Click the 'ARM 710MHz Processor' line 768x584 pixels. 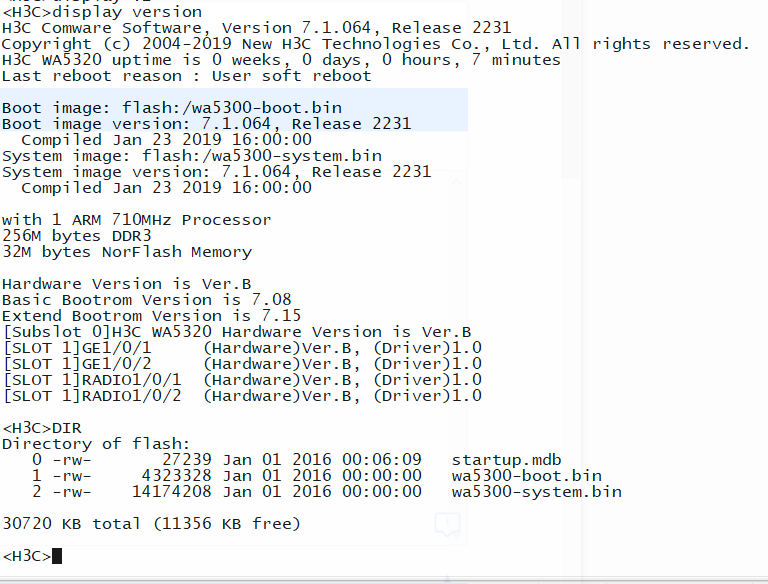[x=136, y=220]
